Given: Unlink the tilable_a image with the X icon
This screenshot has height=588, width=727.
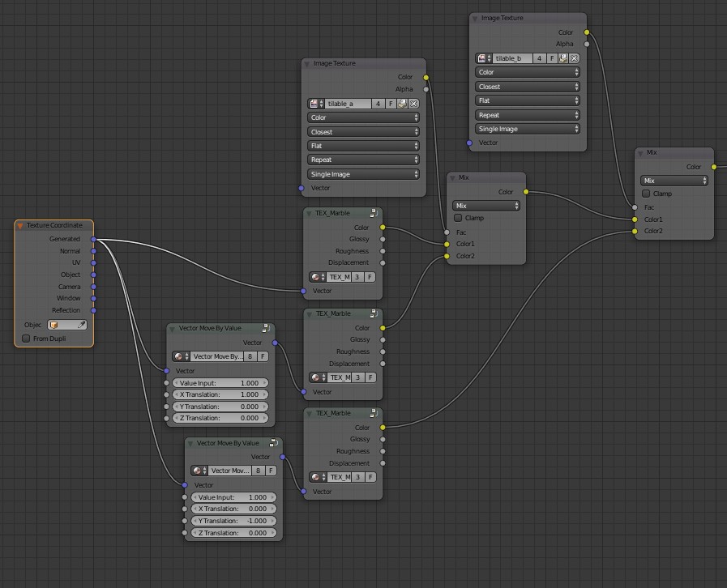Looking at the screenshot, I should pyautogui.click(x=413, y=104).
